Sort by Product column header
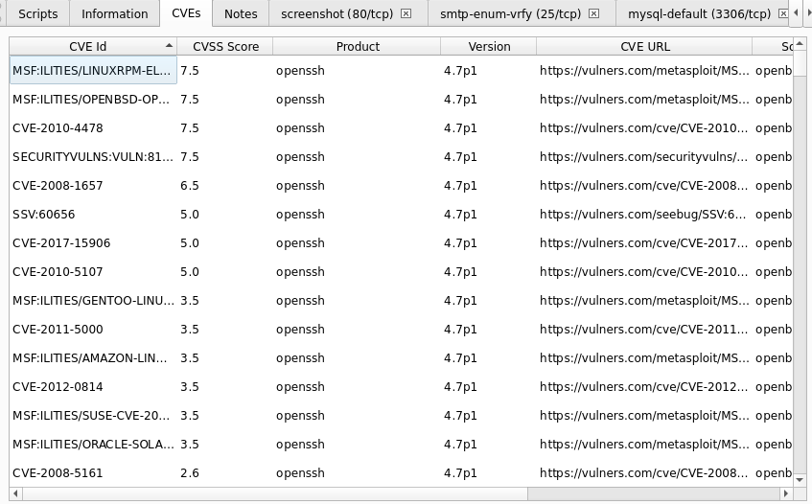This screenshot has width=812, height=504. tap(358, 47)
